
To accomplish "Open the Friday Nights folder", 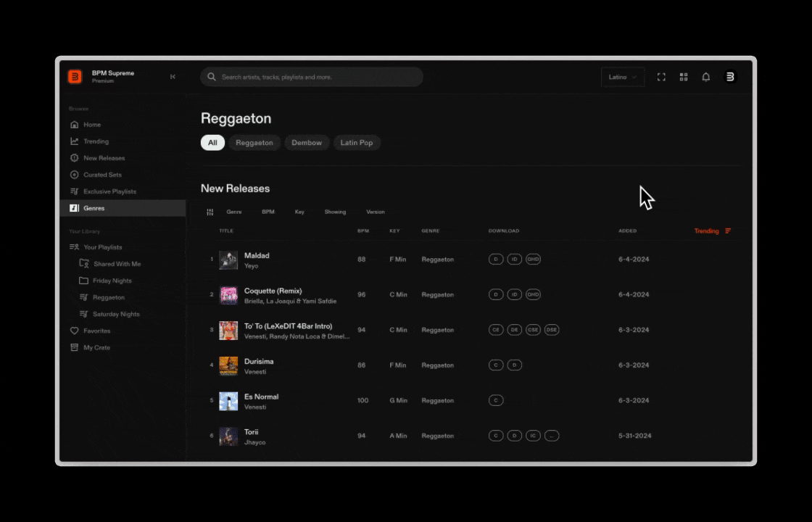I will 112,281.
